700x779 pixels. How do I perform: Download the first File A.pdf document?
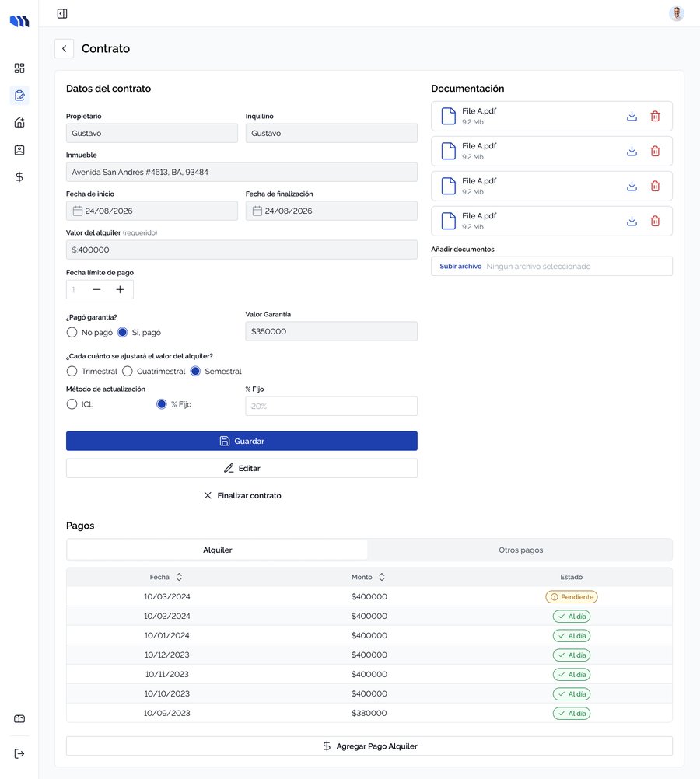click(x=632, y=117)
